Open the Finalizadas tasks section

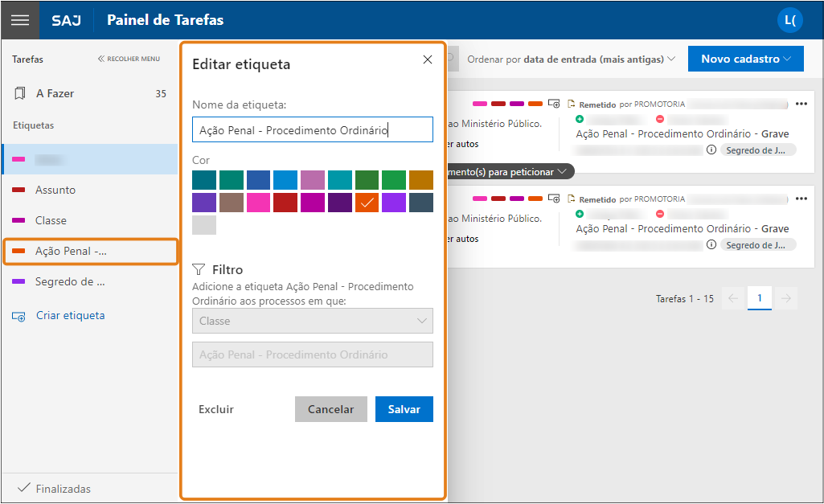click(63, 489)
